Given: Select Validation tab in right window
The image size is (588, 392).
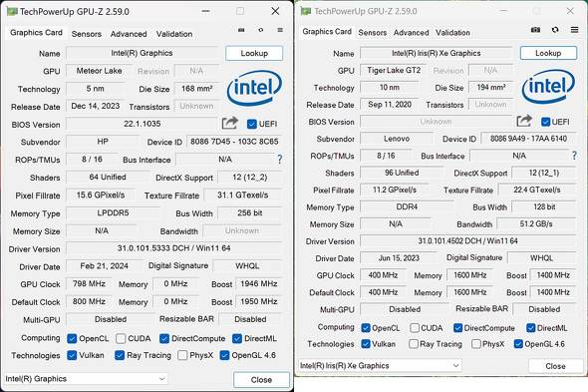Looking at the screenshot, I should pos(452,33).
